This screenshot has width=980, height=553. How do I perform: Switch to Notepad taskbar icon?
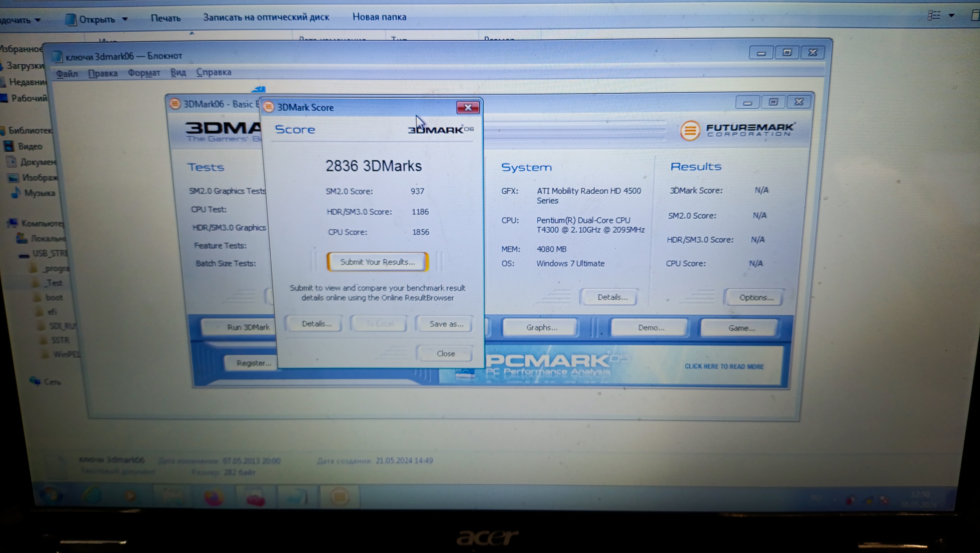click(x=298, y=497)
